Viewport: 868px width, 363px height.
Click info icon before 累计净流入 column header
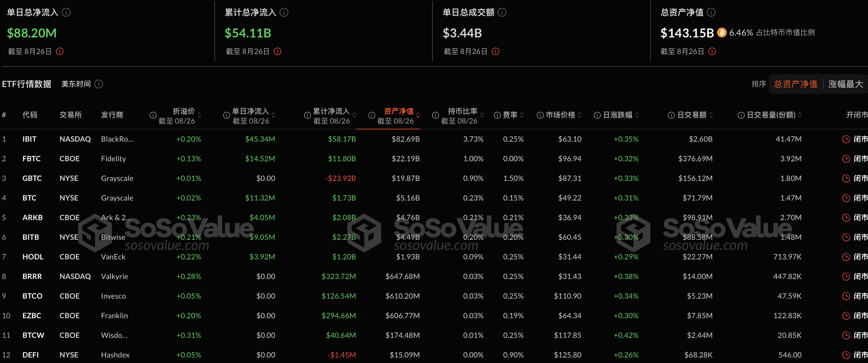point(307,115)
